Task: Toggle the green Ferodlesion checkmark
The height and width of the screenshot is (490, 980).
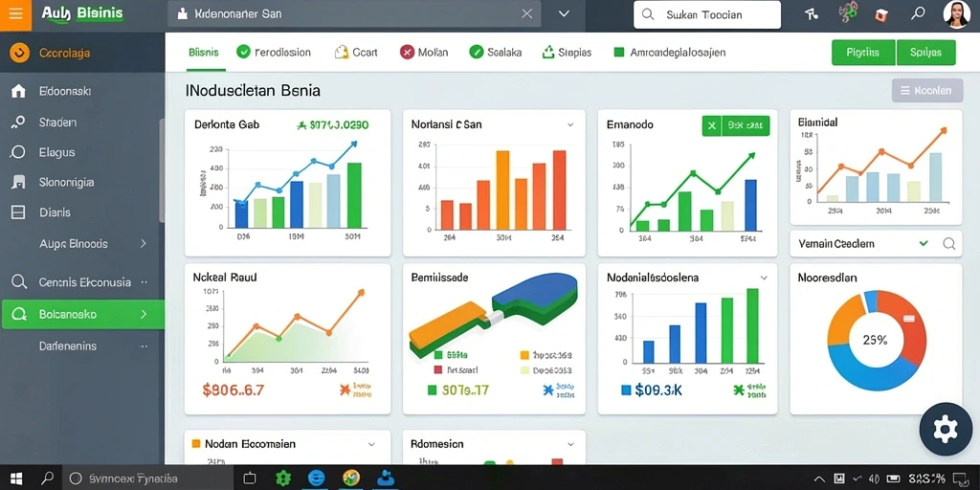Action: pos(243,52)
